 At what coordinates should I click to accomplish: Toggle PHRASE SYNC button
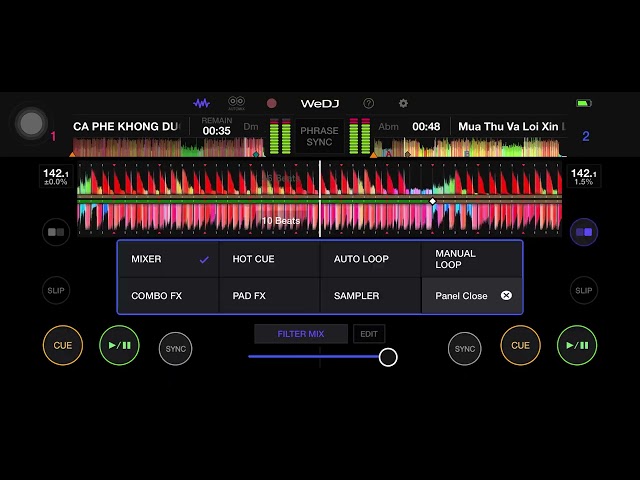[x=319, y=136]
